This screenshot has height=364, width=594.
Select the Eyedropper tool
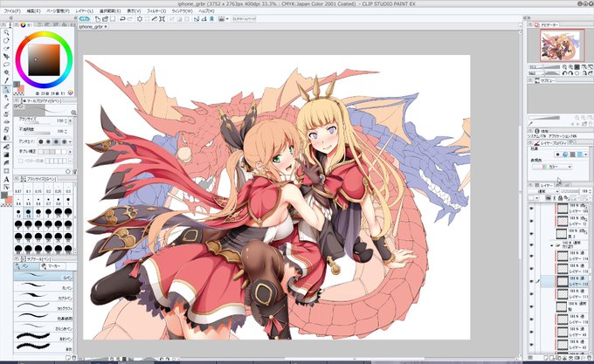coord(6,80)
